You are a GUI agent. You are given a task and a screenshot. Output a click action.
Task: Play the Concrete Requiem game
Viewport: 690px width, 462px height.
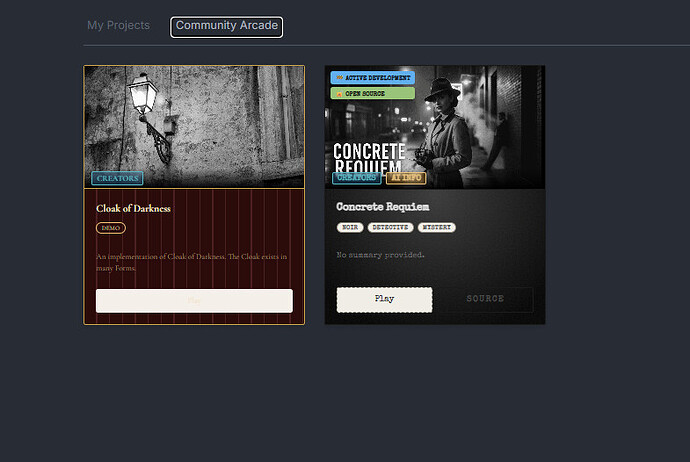coord(384,299)
